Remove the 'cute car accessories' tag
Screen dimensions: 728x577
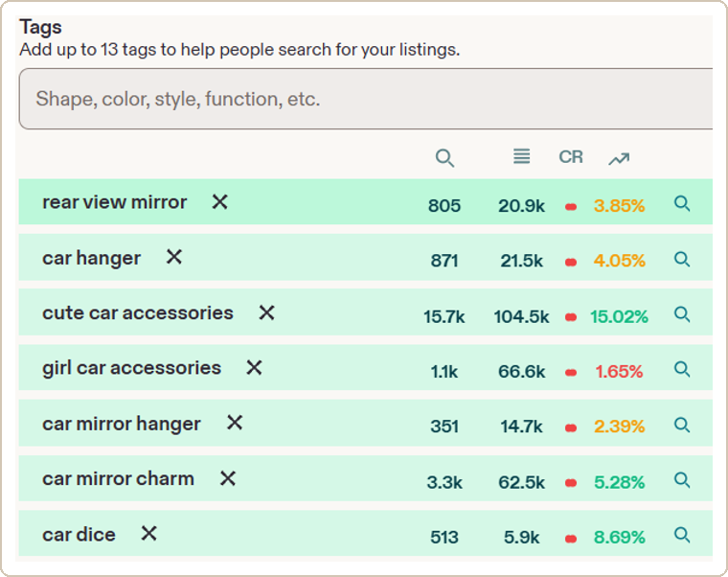pyautogui.click(x=266, y=312)
